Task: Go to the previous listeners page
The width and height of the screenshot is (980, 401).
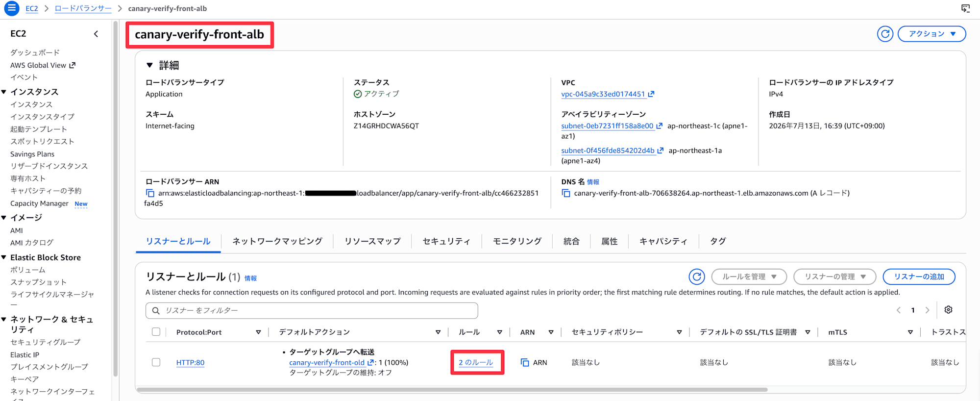Action: pyautogui.click(x=899, y=310)
